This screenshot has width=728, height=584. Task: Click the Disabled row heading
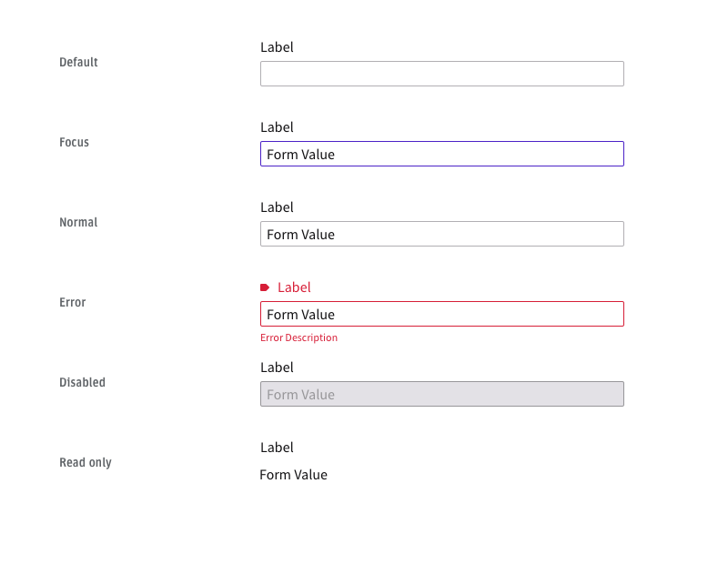pos(82,382)
